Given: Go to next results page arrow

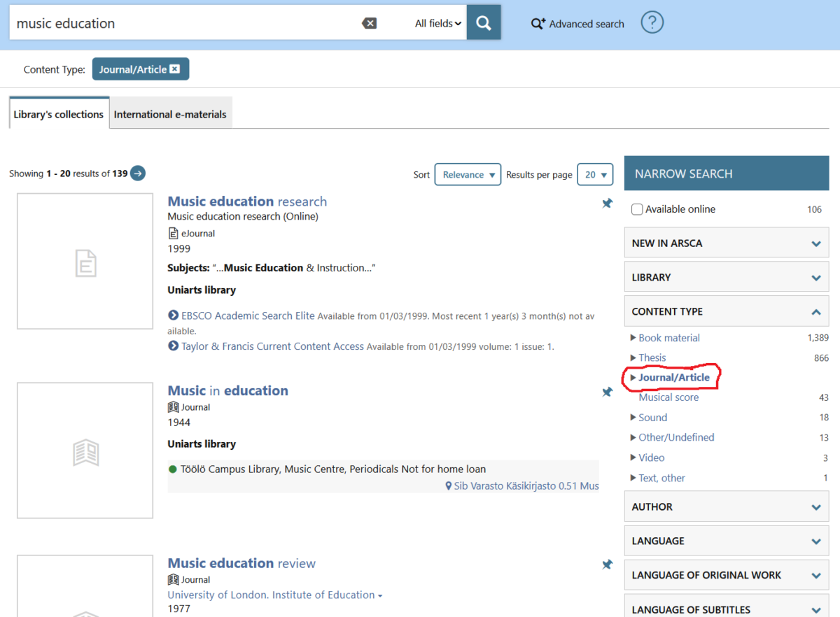Looking at the screenshot, I should (138, 173).
